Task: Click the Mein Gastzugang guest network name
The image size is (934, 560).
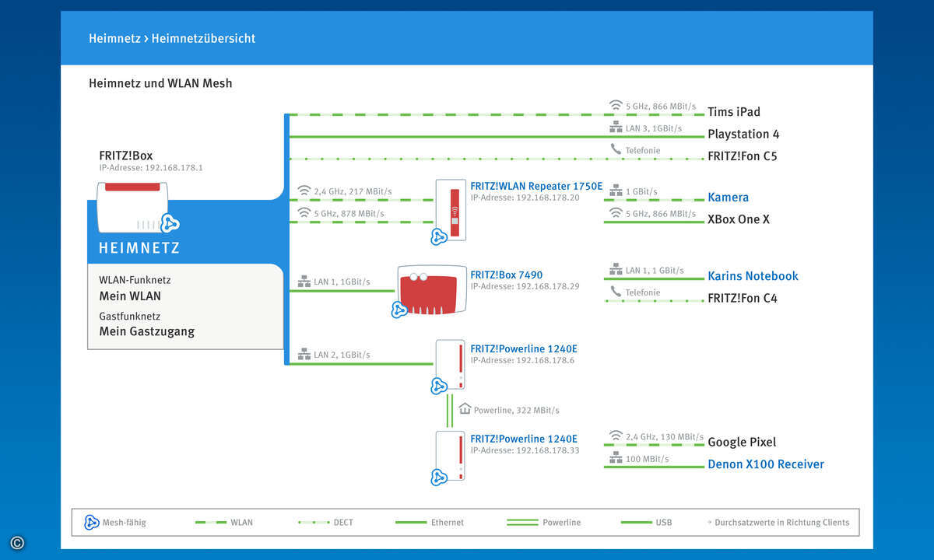Action: [x=147, y=331]
